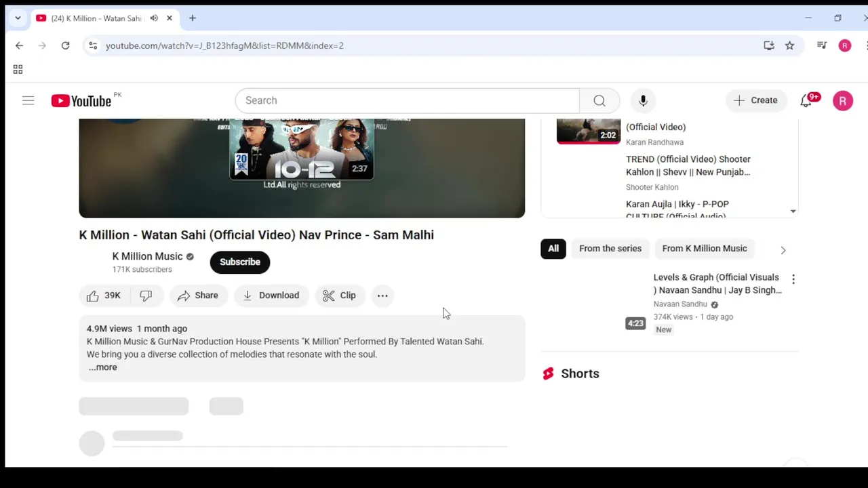Image resolution: width=868 pixels, height=488 pixels.
Task: Mute tab via speaker icon
Action: 154,18
